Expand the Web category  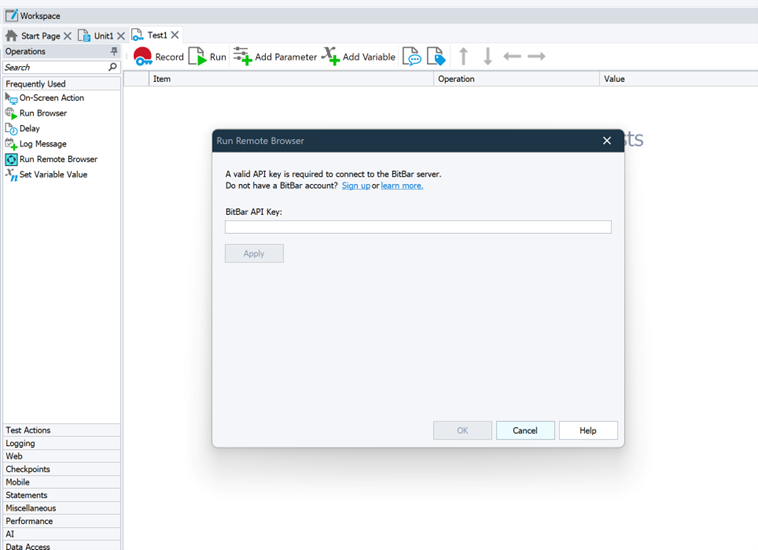[61, 456]
